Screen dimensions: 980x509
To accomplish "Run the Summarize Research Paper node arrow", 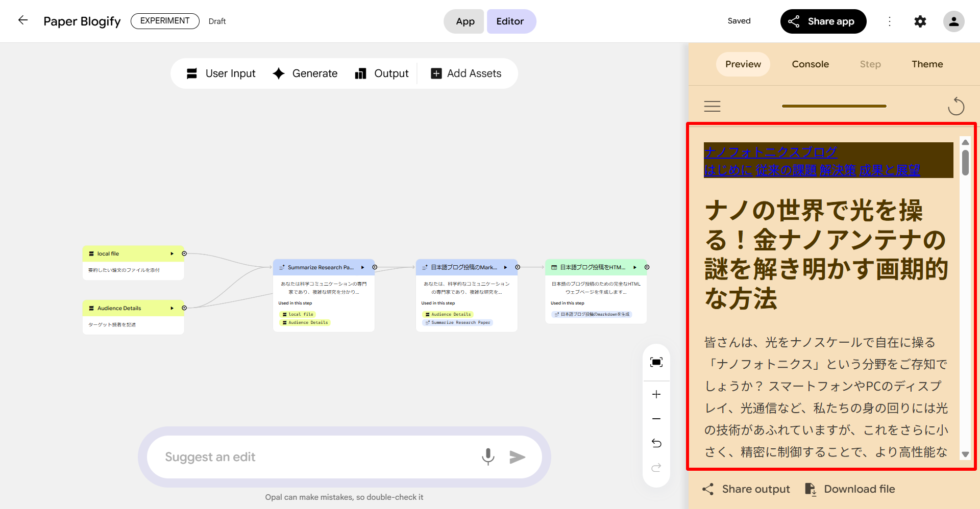I will click(x=363, y=267).
